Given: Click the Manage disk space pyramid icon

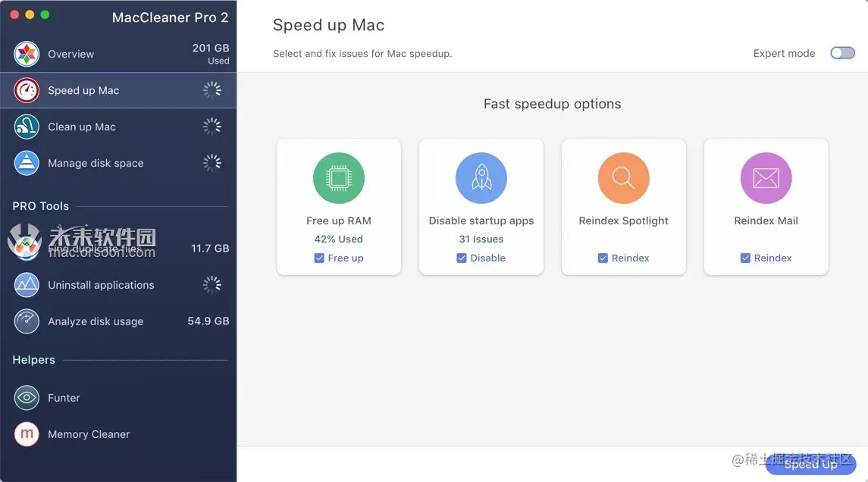Looking at the screenshot, I should point(27,163).
